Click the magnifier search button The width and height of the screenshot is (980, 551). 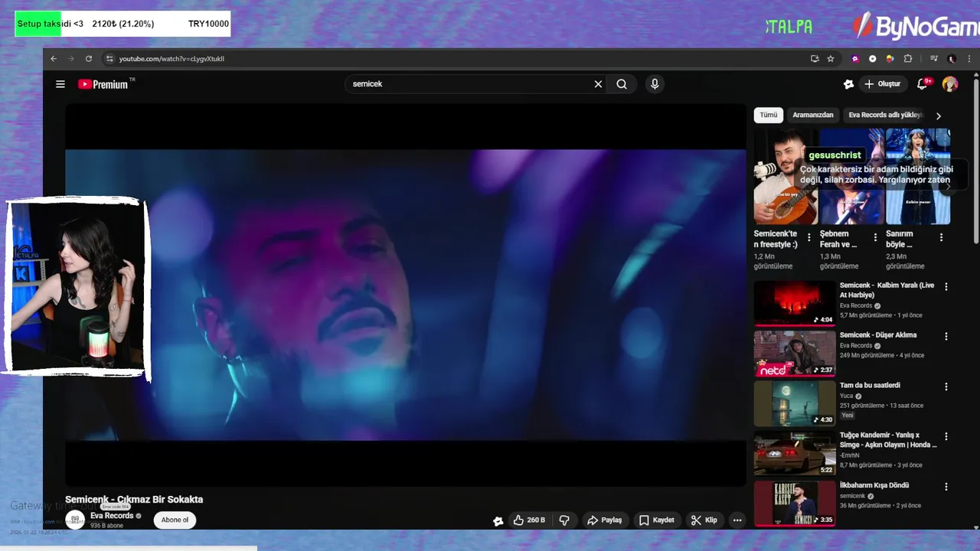click(622, 84)
